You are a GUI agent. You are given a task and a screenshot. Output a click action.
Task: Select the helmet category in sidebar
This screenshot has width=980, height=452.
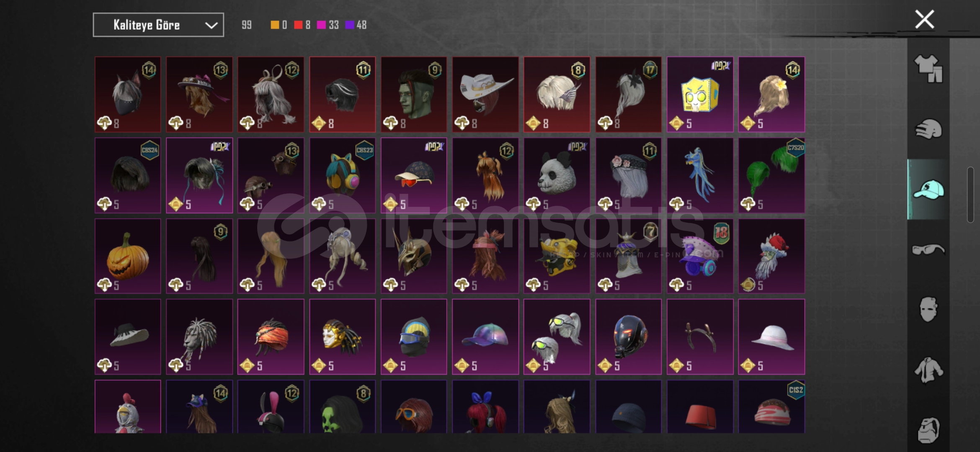(x=928, y=129)
